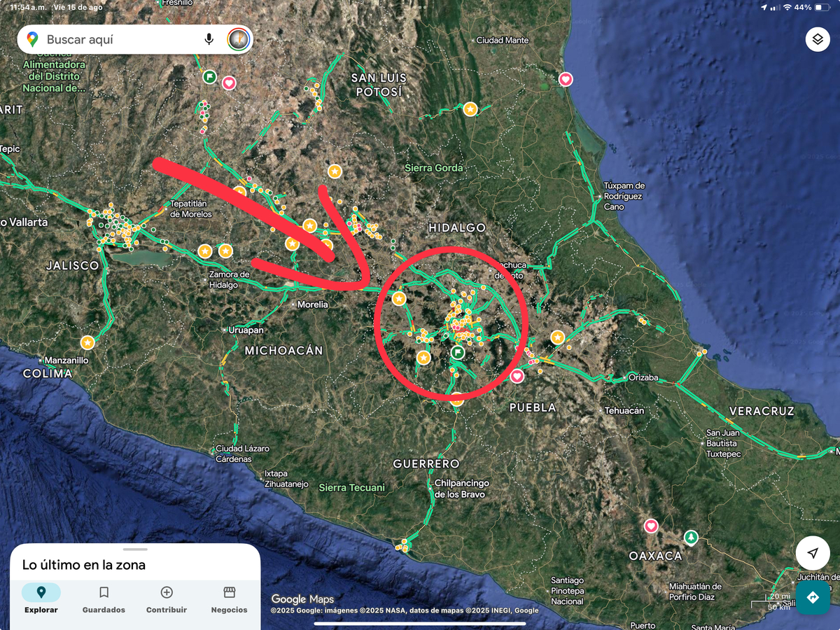Start directions with the teal button
The width and height of the screenshot is (840, 630).
point(813,597)
